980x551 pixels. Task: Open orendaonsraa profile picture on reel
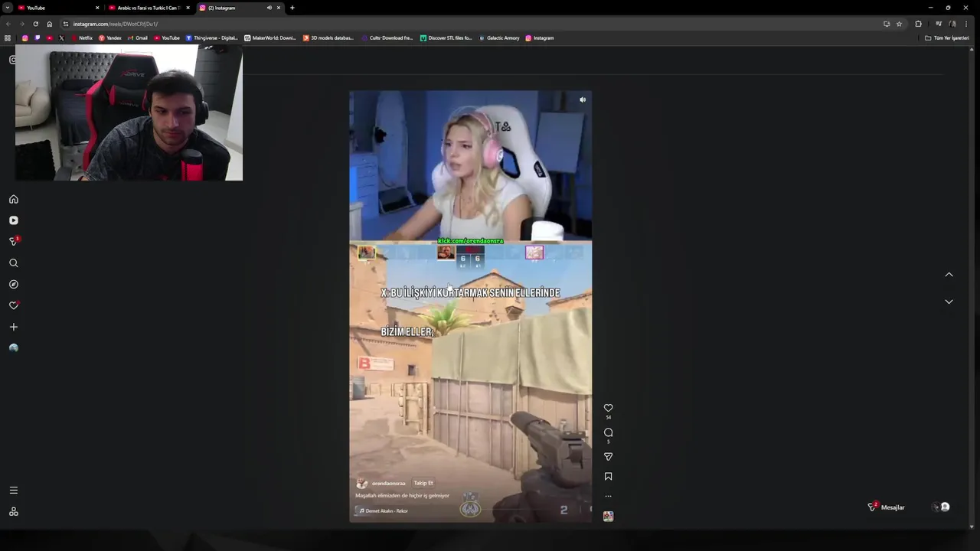[361, 483]
